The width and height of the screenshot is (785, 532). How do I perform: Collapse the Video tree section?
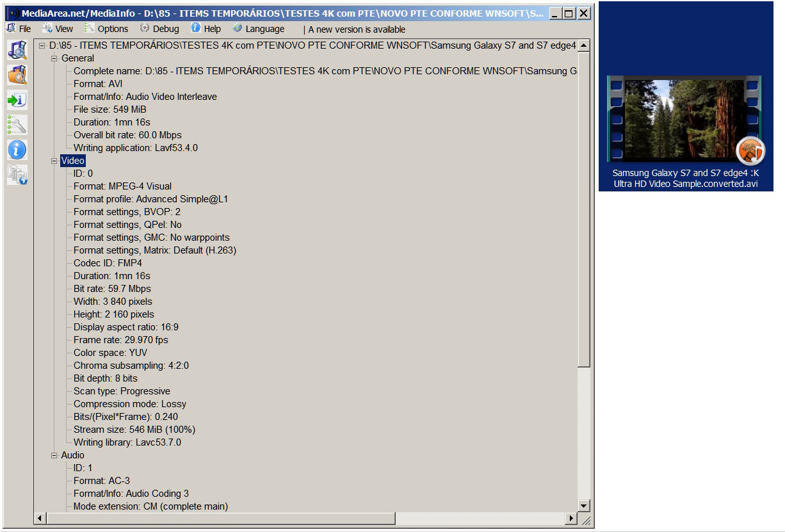tap(54, 161)
